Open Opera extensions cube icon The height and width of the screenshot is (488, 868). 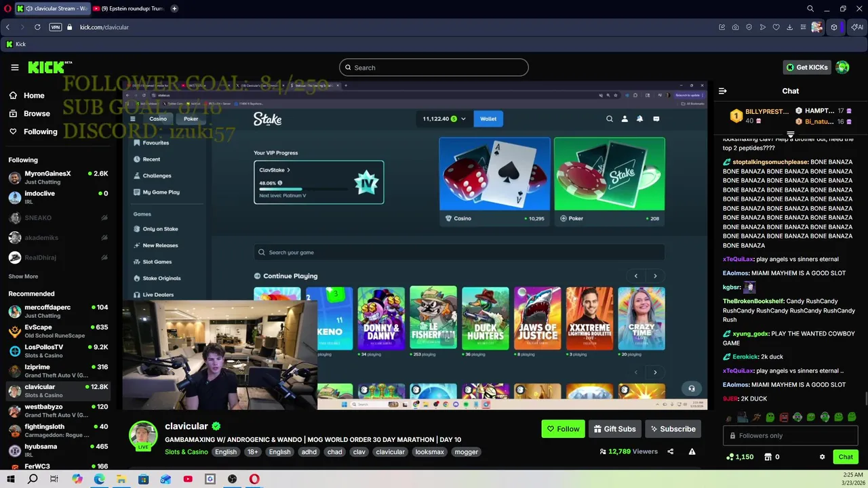tap(834, 27)
